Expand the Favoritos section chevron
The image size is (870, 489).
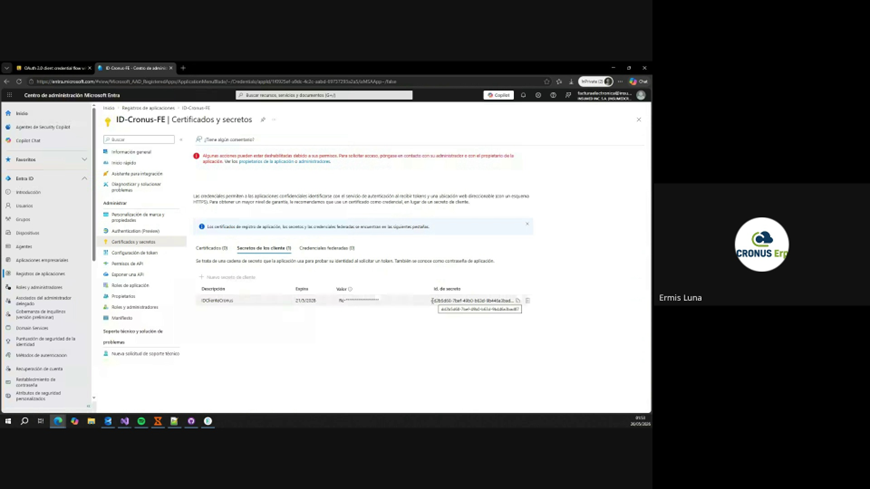click(84, 159)
